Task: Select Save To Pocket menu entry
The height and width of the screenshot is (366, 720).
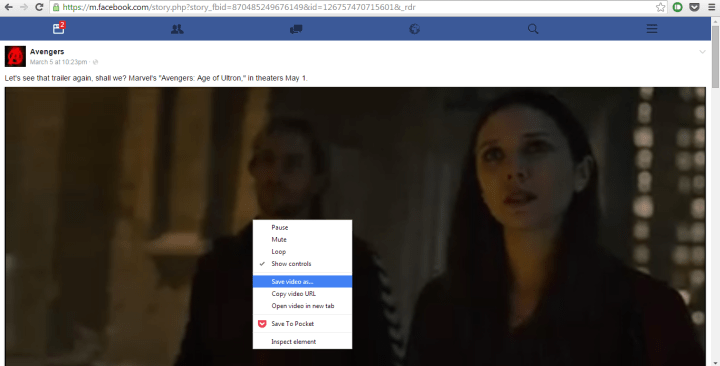Action: coord(303,324)
